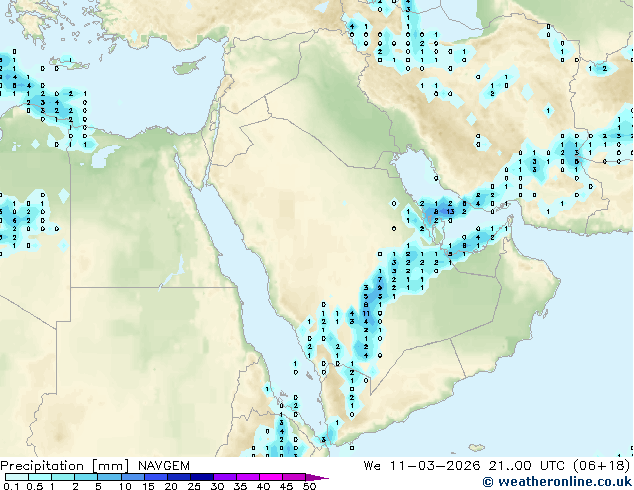Viewport: 634px width, 490px height.
Task: Open the weatheronline.co.uk link
Action: pos(558,482)
